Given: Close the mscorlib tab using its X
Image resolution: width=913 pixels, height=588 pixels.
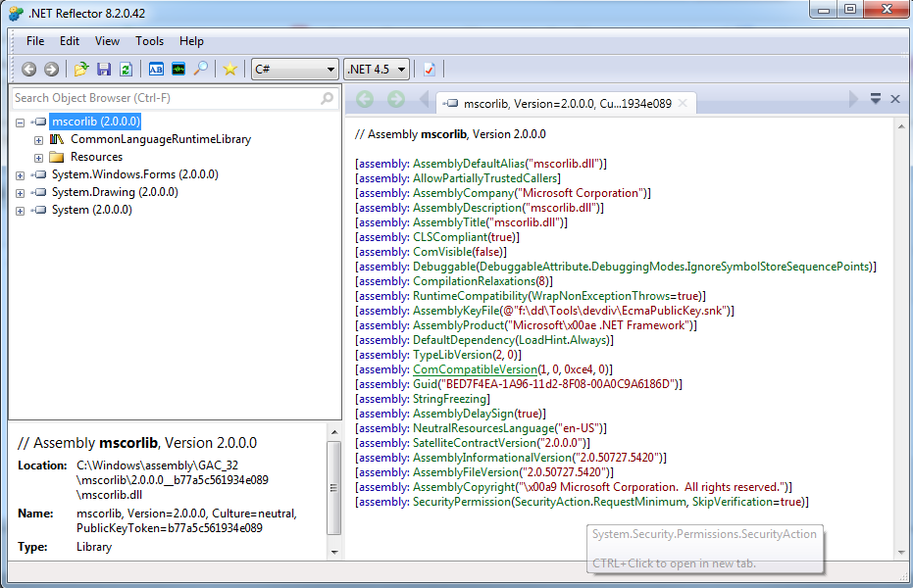Looking at the screenshot, I should click(683, 103).
